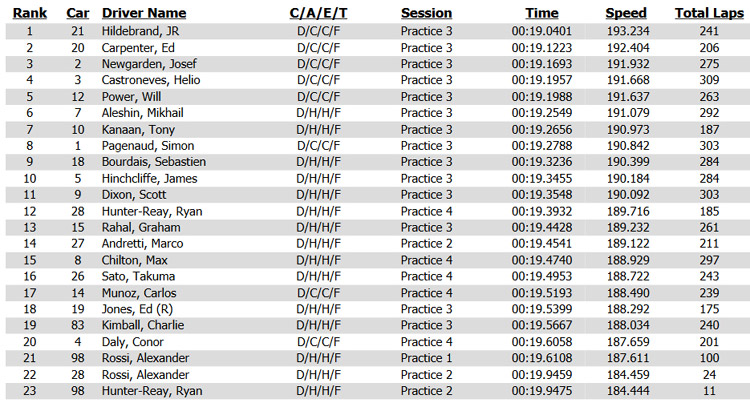
Task: Click Practice 1 session for Rossi
Action: tap(426, 358)
